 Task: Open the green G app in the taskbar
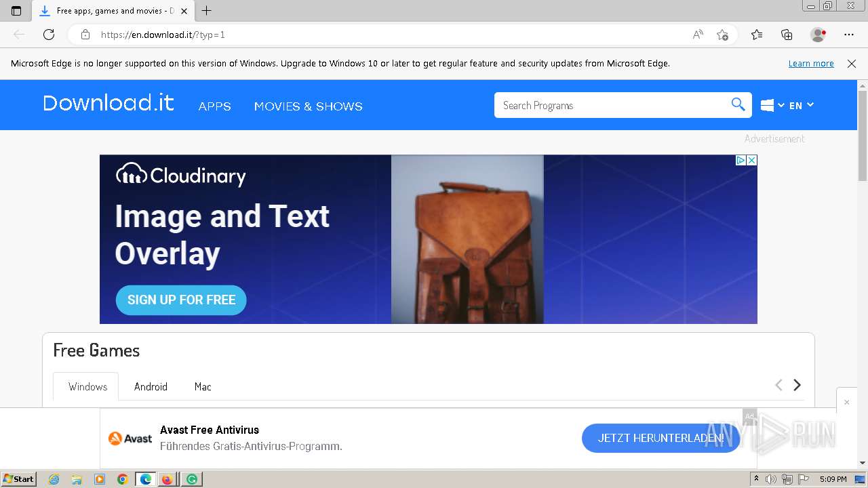coord(192,479)
